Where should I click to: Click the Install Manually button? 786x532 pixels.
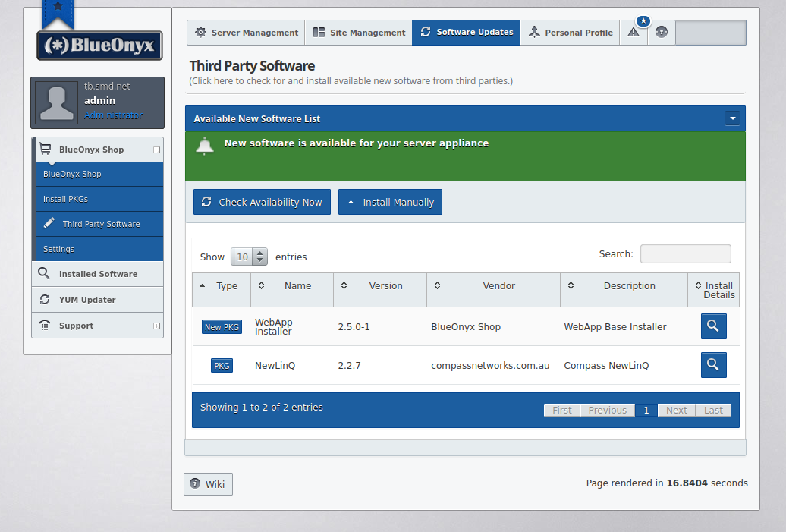[390, 203]
